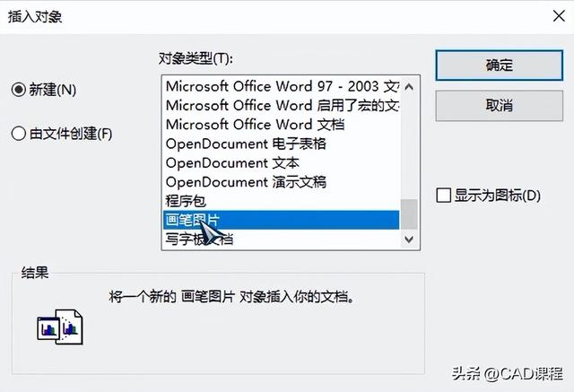Enable the 显示为图标 checkbox

pyautogui.click(x=442, y=195)
